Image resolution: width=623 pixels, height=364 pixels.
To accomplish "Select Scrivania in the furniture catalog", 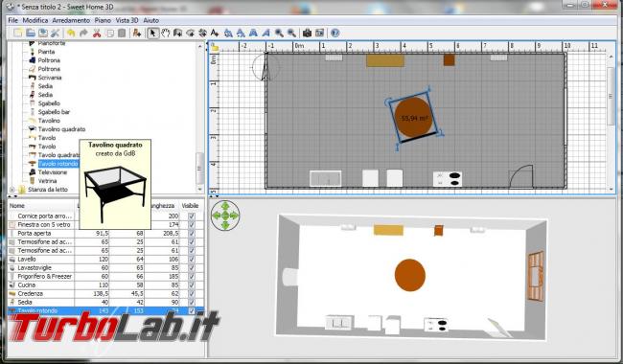I will coord(50,78).
